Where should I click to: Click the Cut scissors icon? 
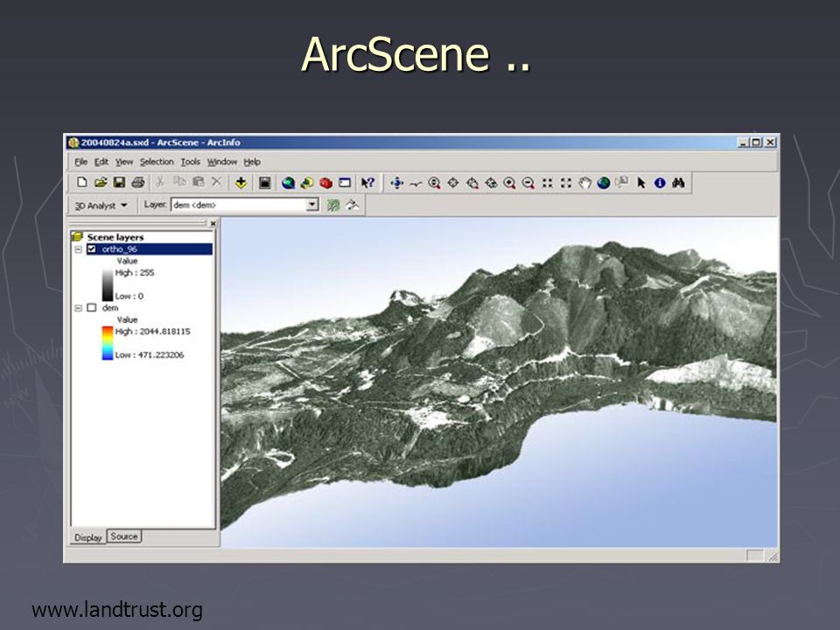pyautogui.click(x=159, y=183)
